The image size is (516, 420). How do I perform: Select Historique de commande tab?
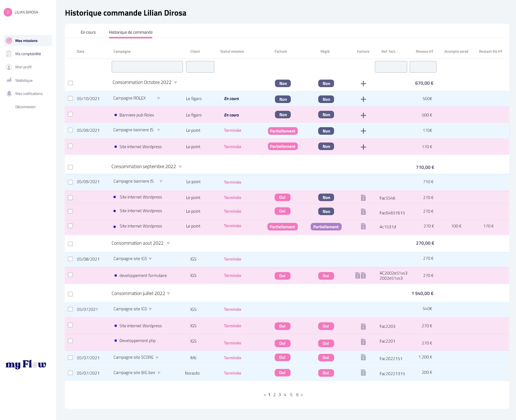(131, 32)
